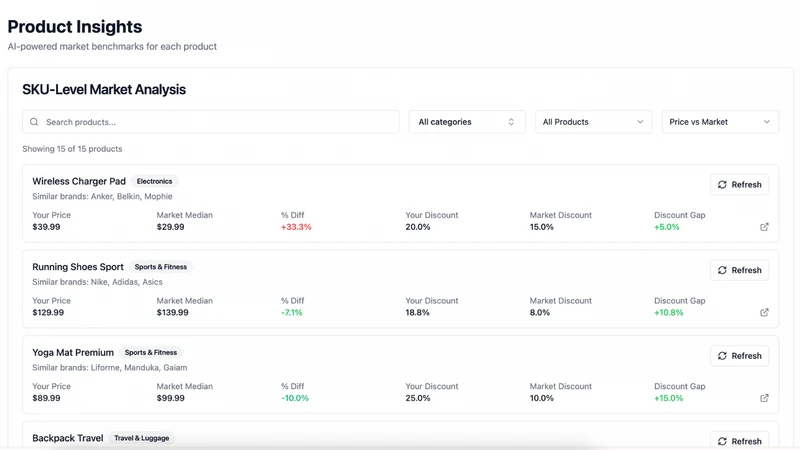Click the +5.0% discount gap value
Image resolution: width=800 pixels, height=450 pixels.
click(667, 227)
